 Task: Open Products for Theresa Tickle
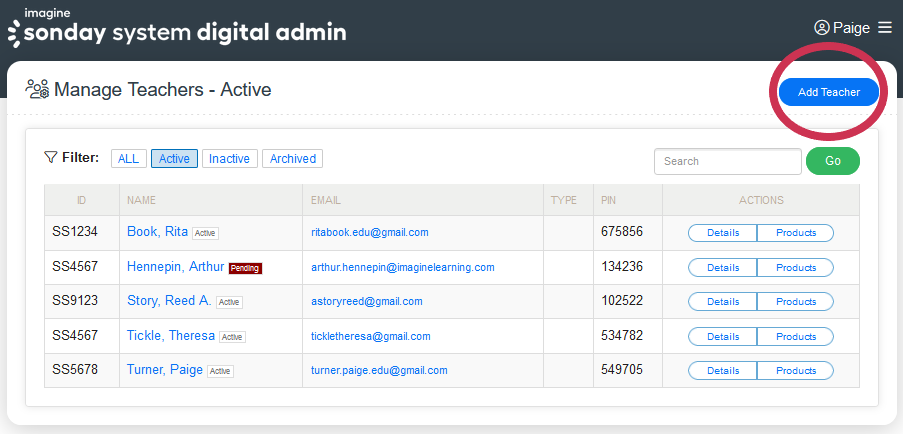pyautogui.click(x=795, y=336)
